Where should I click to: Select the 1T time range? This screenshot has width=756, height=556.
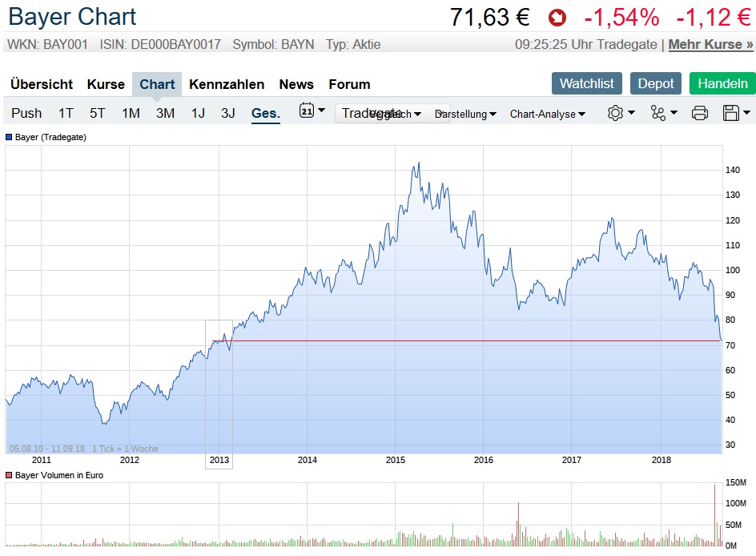tap(66, 114)
